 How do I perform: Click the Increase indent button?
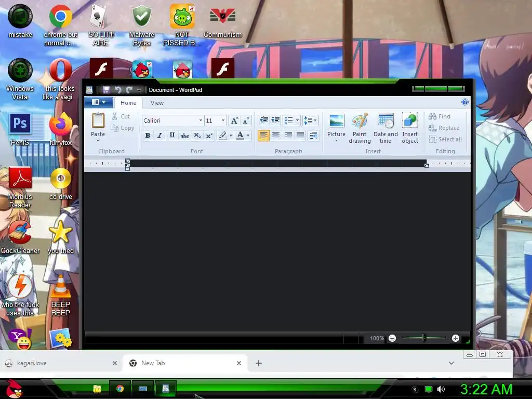click(x=275, y=121)
